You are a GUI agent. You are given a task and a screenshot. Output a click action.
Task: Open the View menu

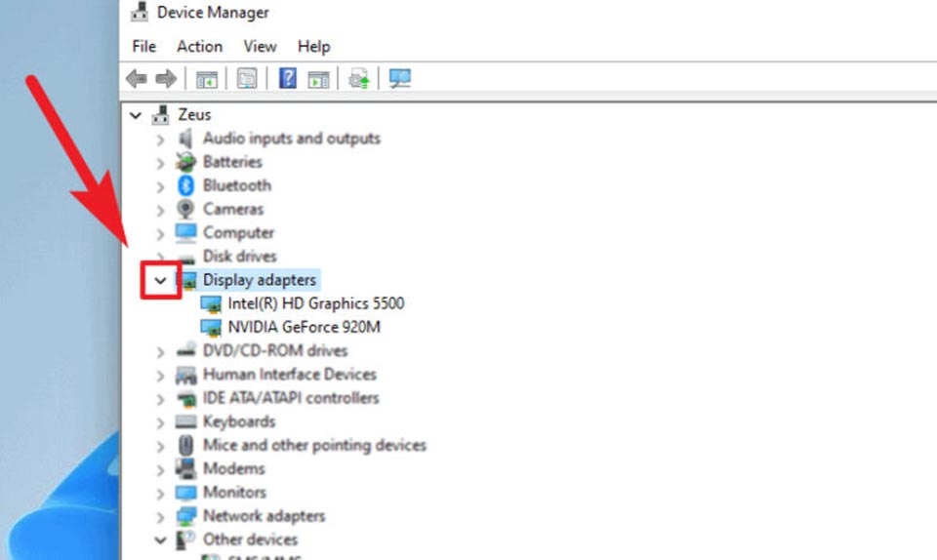click(x=260, y=46)
